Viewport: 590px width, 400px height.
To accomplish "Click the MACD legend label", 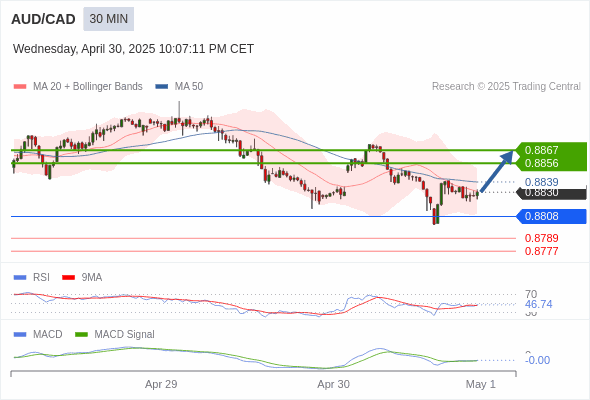I will pyautogui.click(x=48, y=335).
